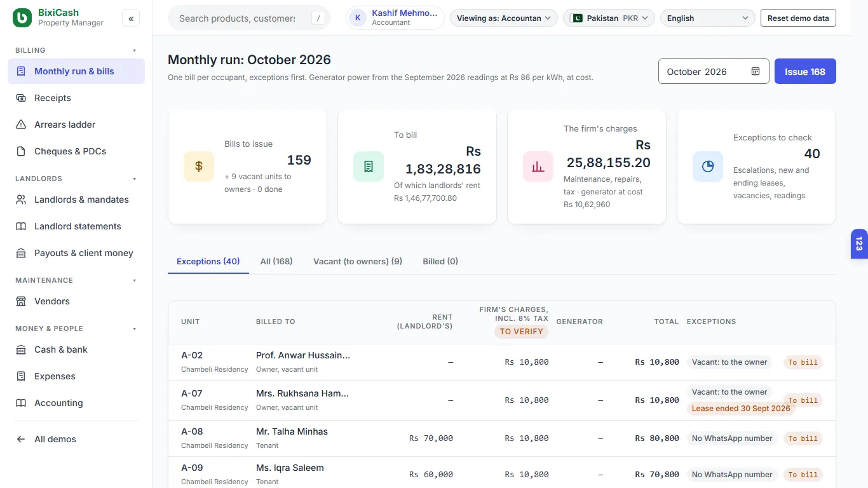Switch to the All (168) tab

[276, 261]
